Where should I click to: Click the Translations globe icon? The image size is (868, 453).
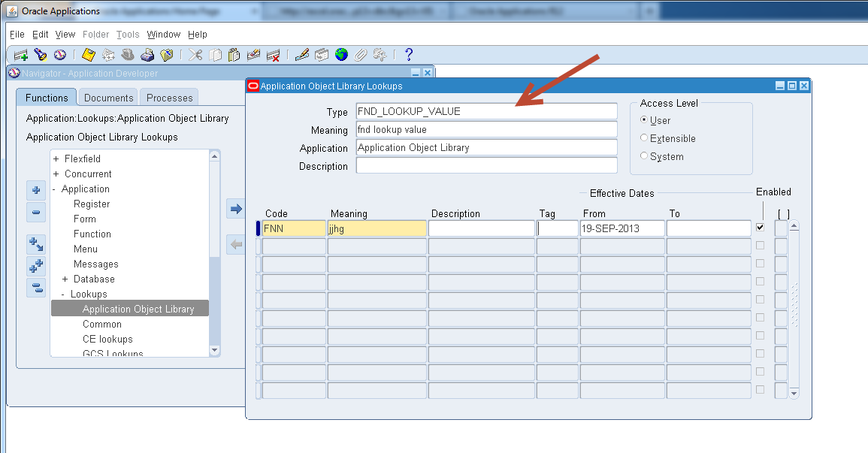[x=341, y=55]
